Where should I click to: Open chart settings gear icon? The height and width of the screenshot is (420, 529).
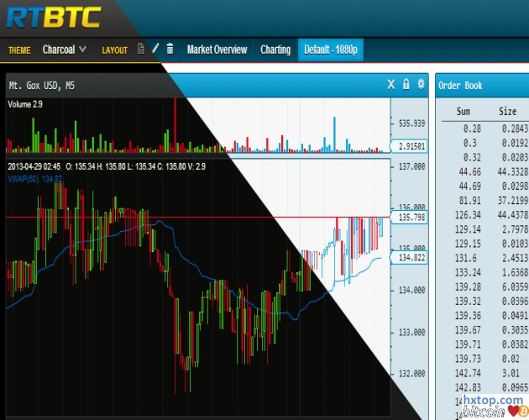coord(421,84)
